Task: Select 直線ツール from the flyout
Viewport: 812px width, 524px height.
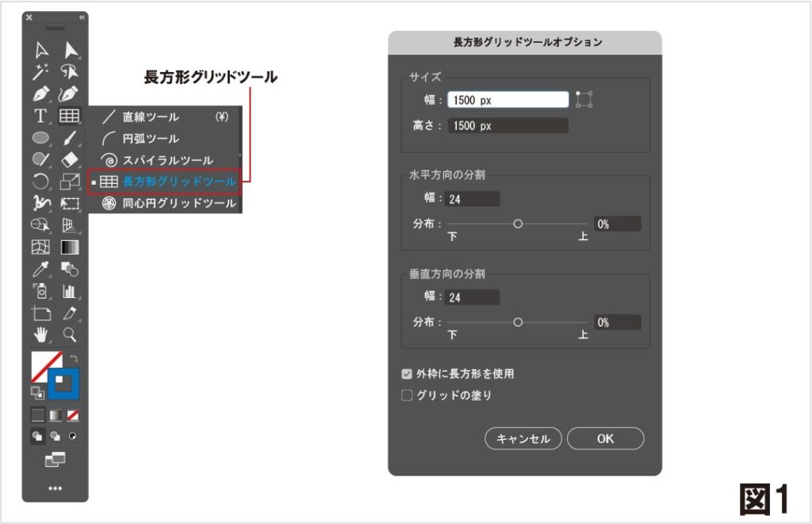Action: (x=151, y=117)
